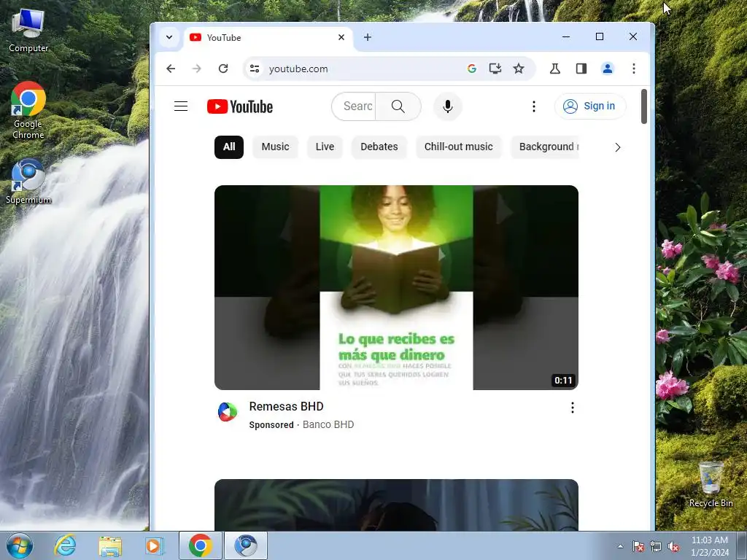Open Windows Explorer from the taskbar
The height and width of the screenshot is (560, 747).
pyautogui.click(x=110, y=546)
